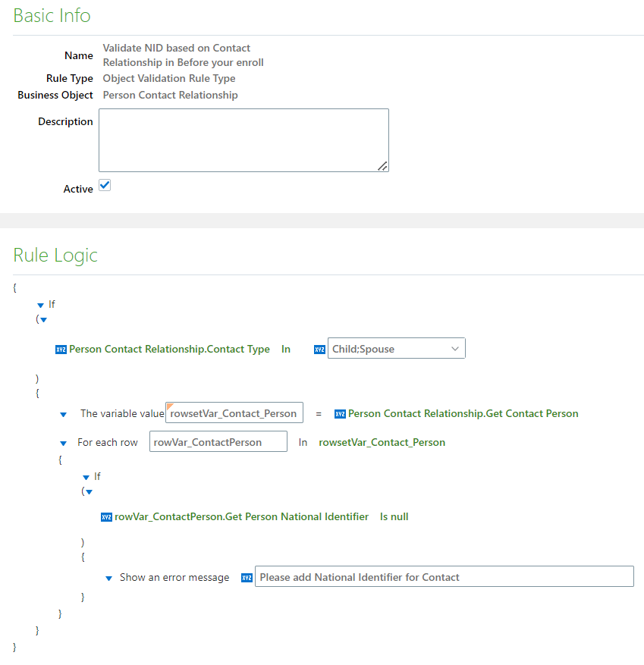Screen dimensions: 644x665
Task: Click the XYZ icon next to the error message field
Action: click(x=247, y=577)
